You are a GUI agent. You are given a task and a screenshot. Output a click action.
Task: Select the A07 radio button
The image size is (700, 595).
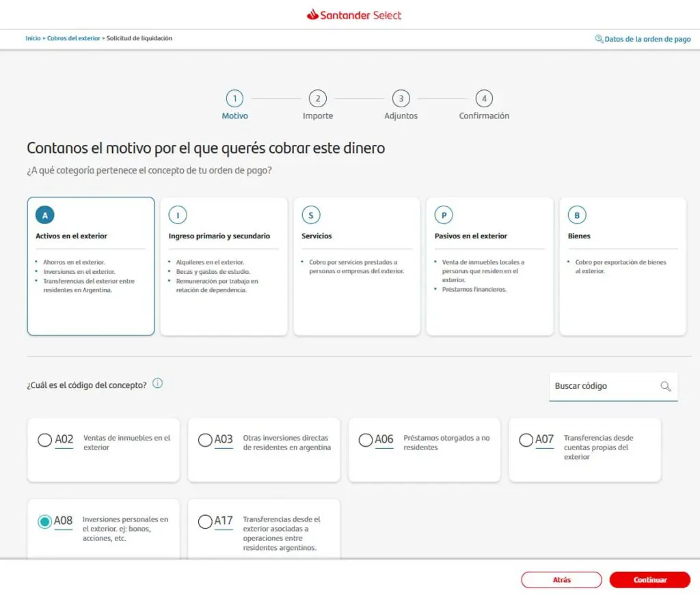pos(526,440)
